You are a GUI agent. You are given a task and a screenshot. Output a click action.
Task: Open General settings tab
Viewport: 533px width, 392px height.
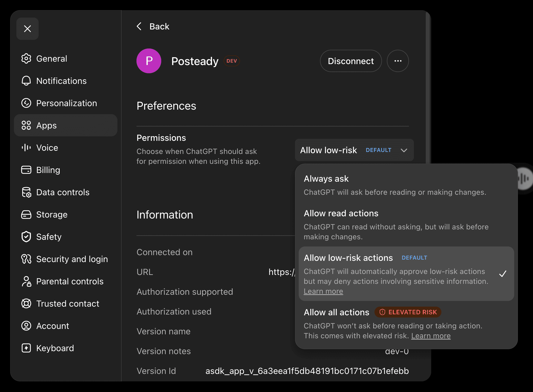pos(66,59)
